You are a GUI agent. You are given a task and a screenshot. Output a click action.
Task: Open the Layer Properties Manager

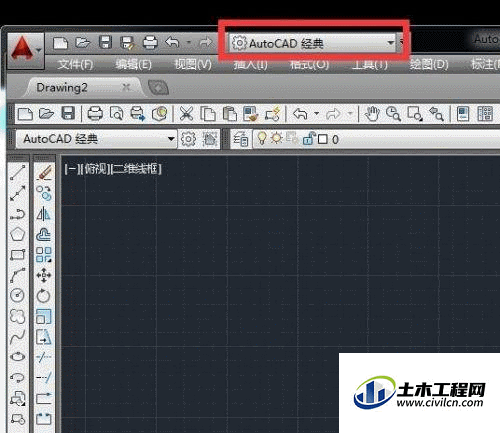point(241,139)
